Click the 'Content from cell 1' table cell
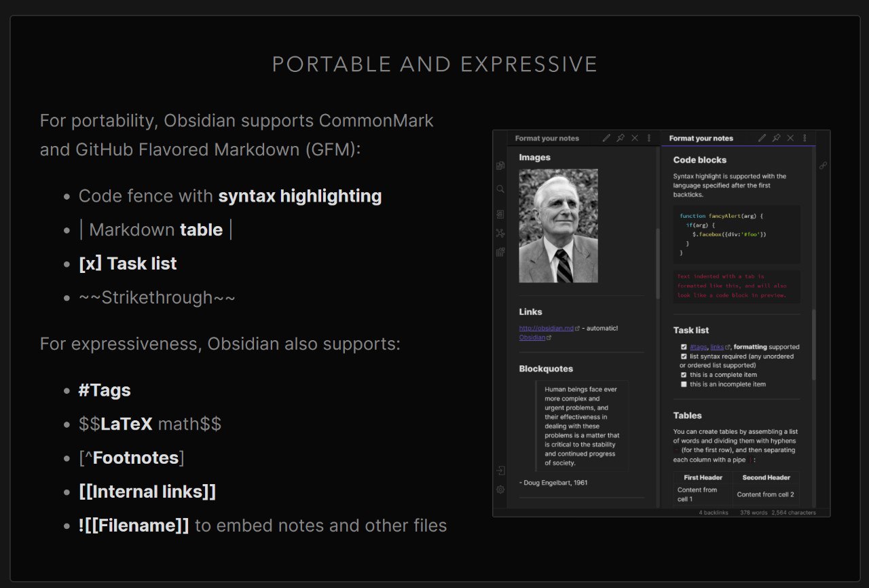This screenshot has width=869, height=588. point(703,494)
